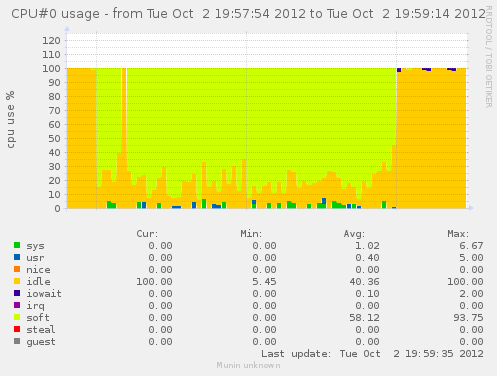Click the 100 tick on the y-axis
497x376 pixels.
pyautogui.click(x=51, y=69)
